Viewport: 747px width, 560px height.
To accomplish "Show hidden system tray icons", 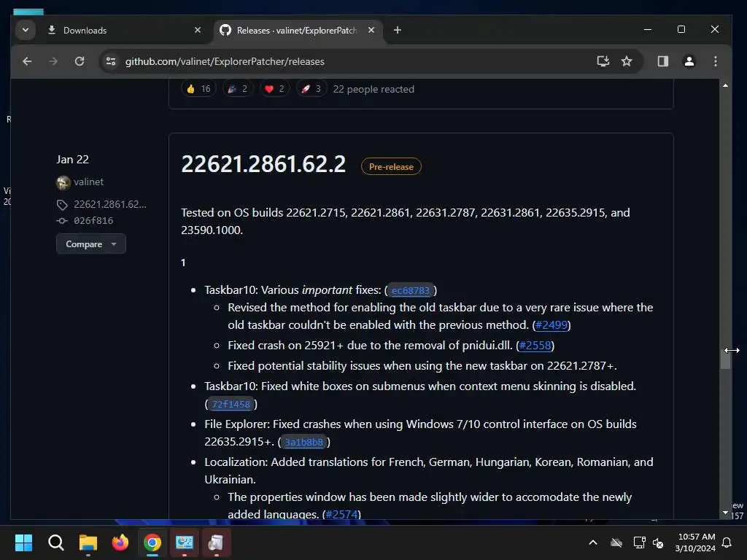I will click(593, 542).
